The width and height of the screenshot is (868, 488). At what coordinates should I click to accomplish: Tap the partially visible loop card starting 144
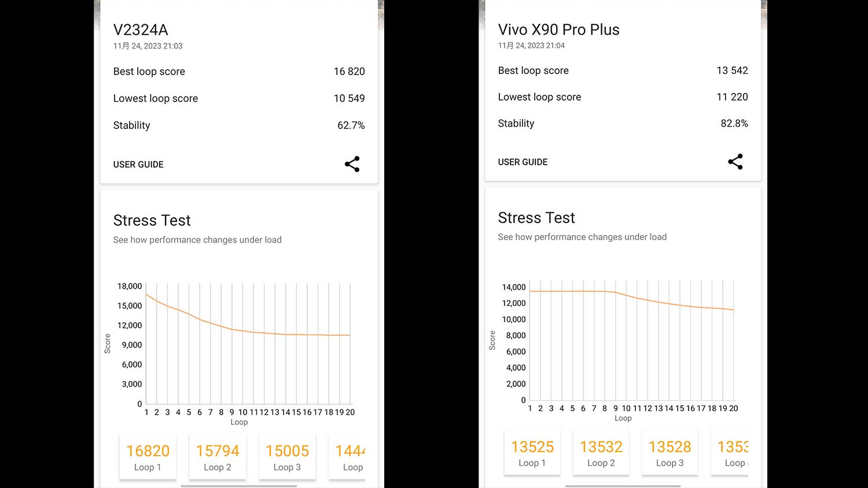[349, 457]
